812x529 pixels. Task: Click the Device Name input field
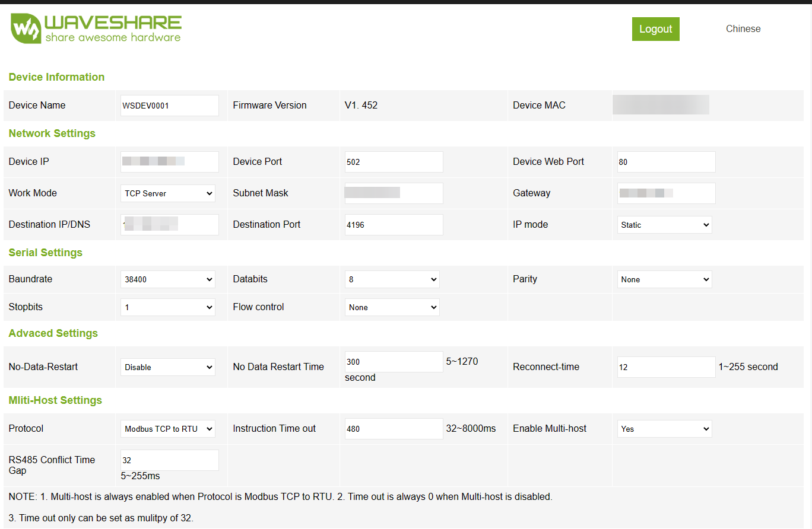pyautogui.click(x=169, y=106)
